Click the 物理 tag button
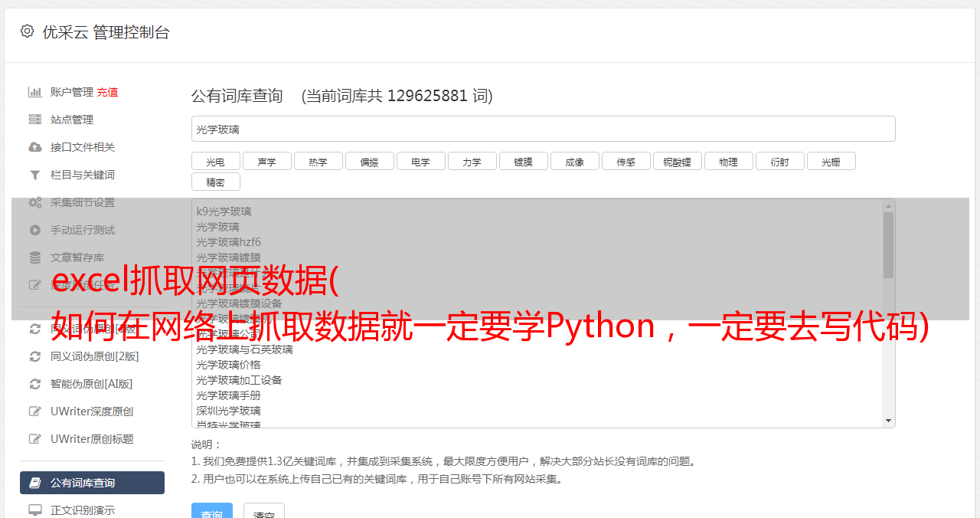The image size is (980, 518). 728,162
